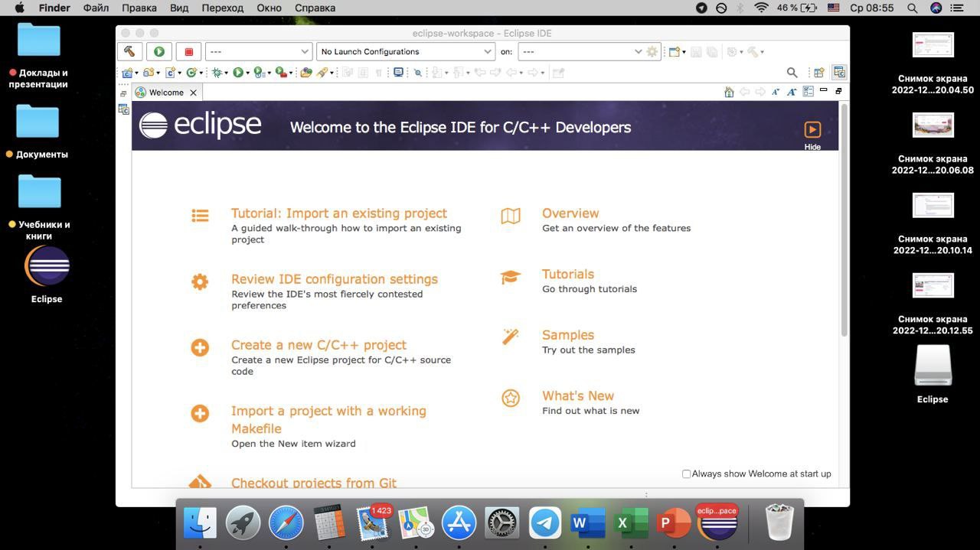Click the green Run launch button

click(159, 51)
